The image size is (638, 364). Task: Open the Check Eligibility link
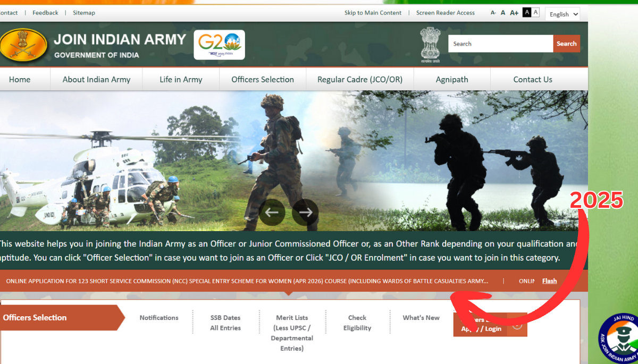point(357,323)
